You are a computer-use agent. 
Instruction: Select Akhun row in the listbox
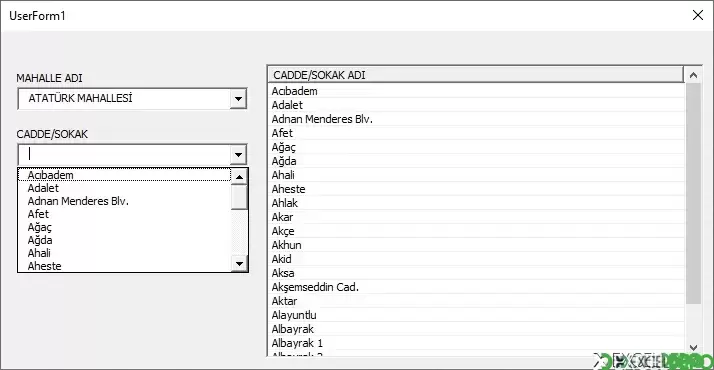[x=477, y=245]
